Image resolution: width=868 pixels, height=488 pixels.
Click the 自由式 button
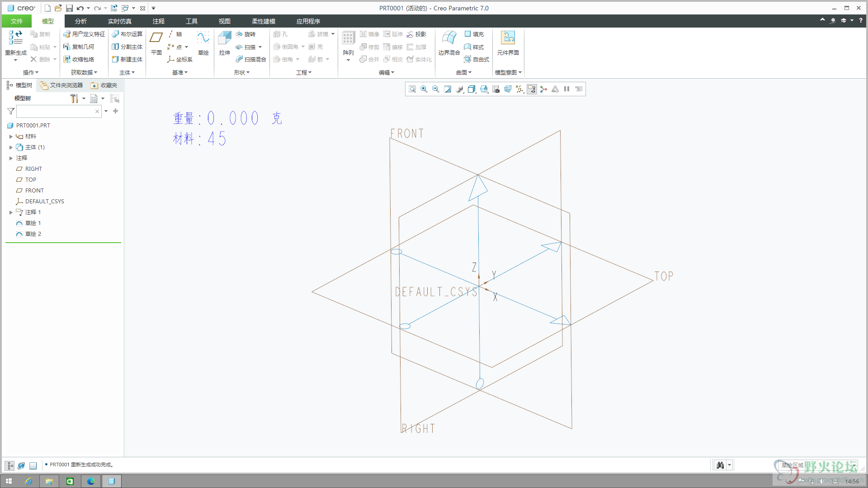476,59
